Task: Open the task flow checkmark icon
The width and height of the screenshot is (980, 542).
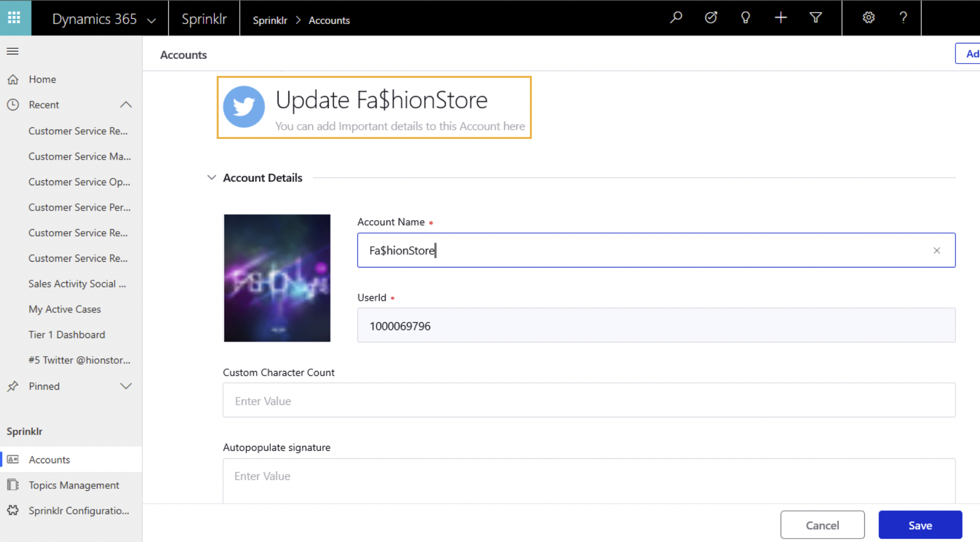Action: (x=711, y=18)
